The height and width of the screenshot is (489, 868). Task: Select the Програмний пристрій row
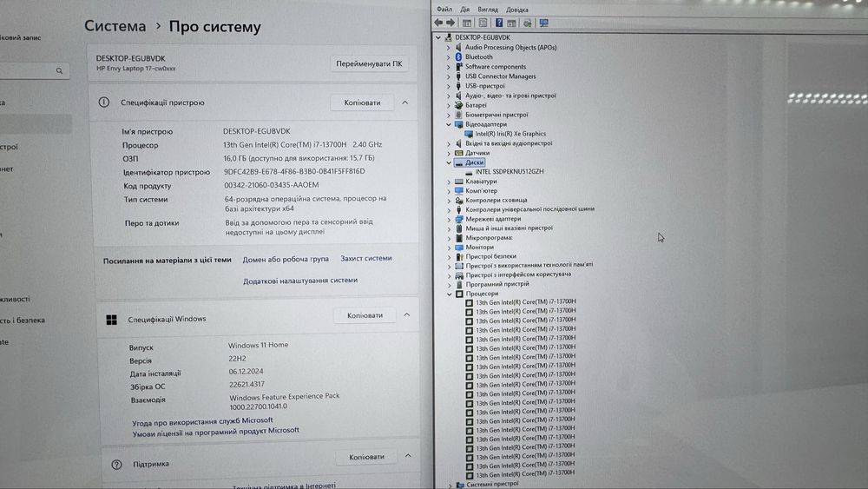497,284
